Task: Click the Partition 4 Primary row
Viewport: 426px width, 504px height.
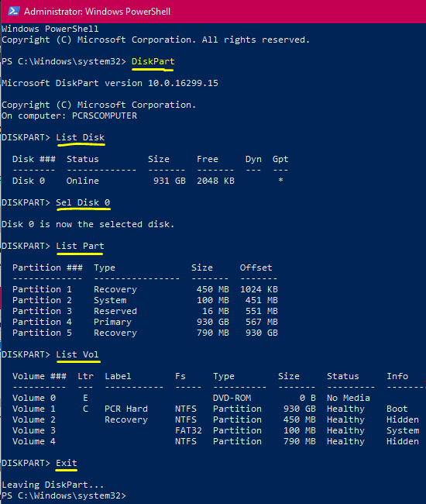Action: point(145,322)
